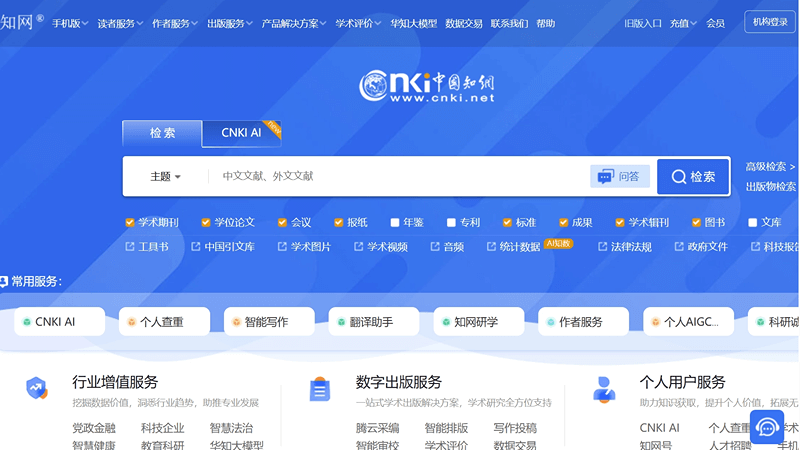Open 帮助 in top menu
This screenshot has height=450, width=800.
(545, 23)
